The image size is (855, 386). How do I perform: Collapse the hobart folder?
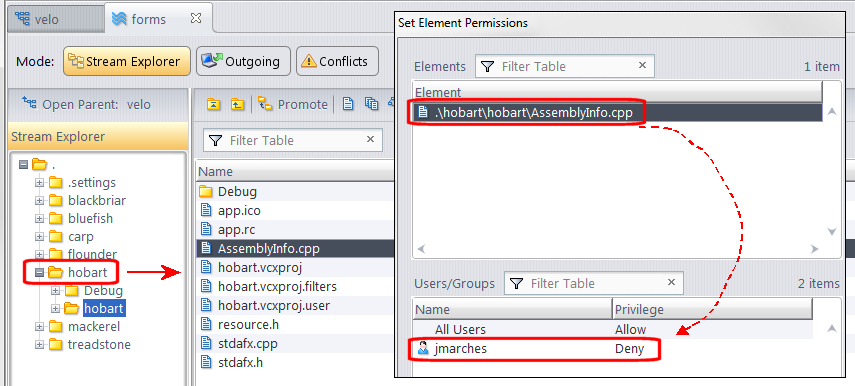[39, 273]
